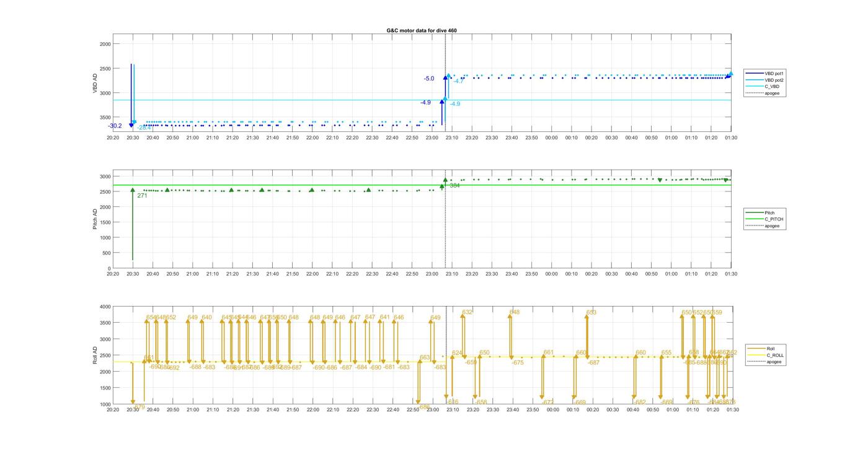Click the '2000' tick on the VBD y-axis
Viewport: 868px width, 454px height.
[105, 44]
